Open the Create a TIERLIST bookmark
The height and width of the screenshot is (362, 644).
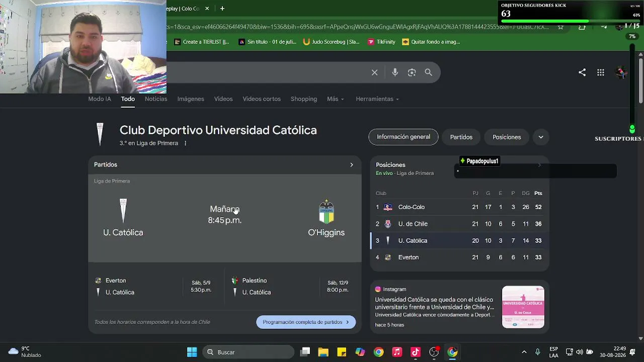pos(202,42)
